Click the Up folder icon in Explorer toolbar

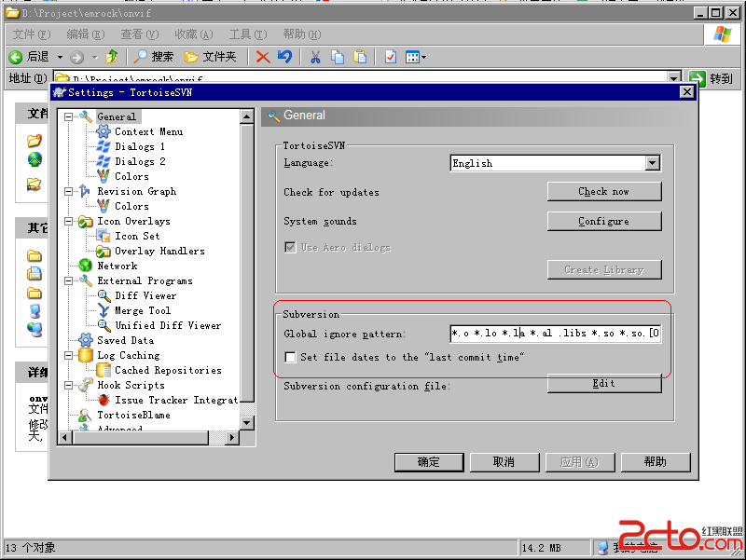[x=112, y=57]
